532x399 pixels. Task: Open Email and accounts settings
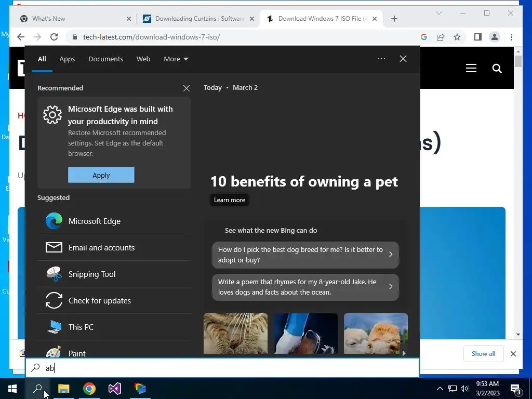(114, 248)
